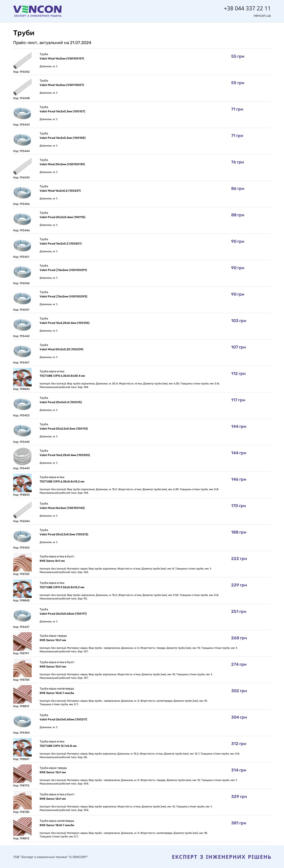Click TECTUBE CIPS 6.35x0.8x30.4 мм copper thumbnail
Screen dimensions: 284x868
pos(22,377)
